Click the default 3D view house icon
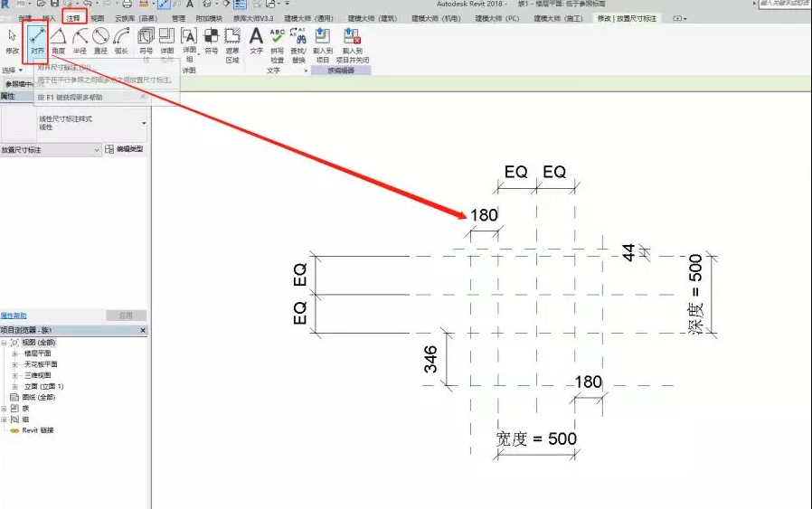Viewport: 812px width, 509px height. coord(207,4)
